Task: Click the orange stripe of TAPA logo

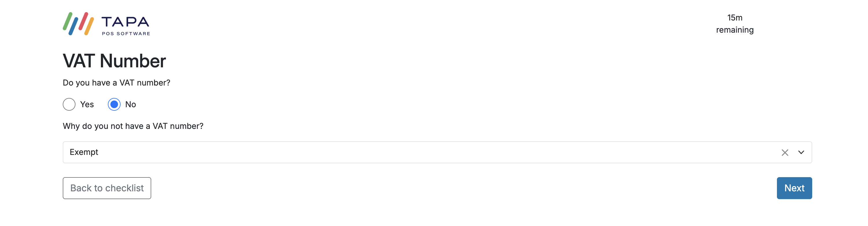Action: tap(89, 26)
